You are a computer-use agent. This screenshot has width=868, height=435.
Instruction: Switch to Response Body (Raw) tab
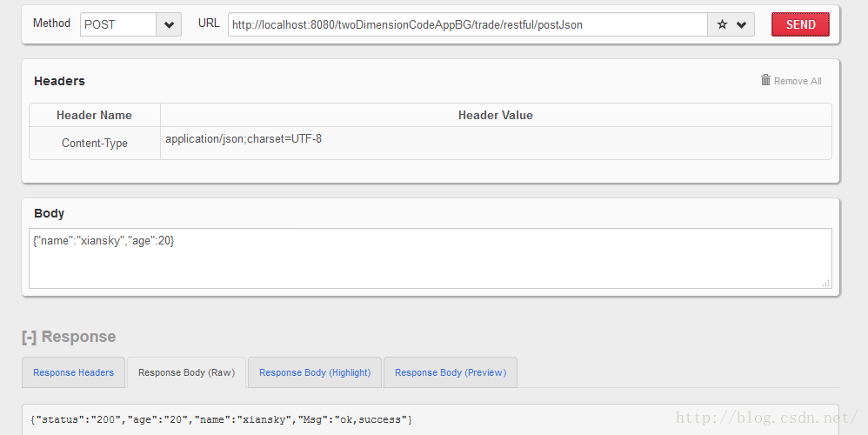186,372
